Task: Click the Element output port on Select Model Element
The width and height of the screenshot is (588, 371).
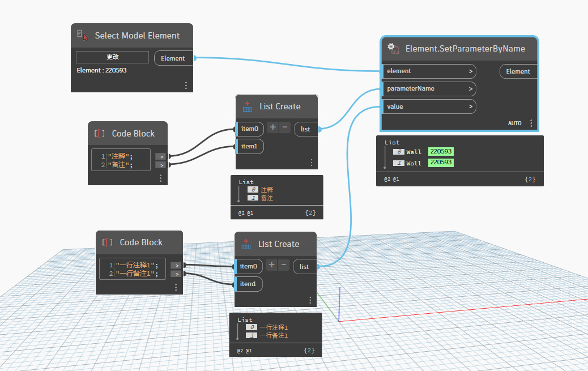Action: point(173,58)
